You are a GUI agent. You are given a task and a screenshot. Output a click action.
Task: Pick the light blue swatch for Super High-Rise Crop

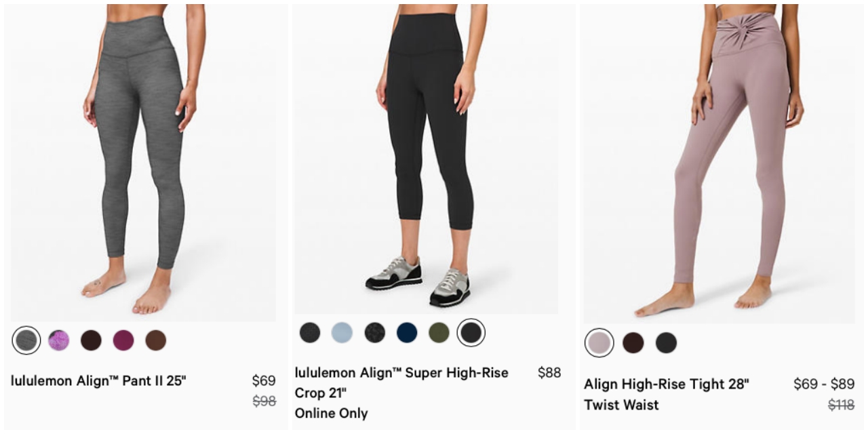(x=342, y=332)
